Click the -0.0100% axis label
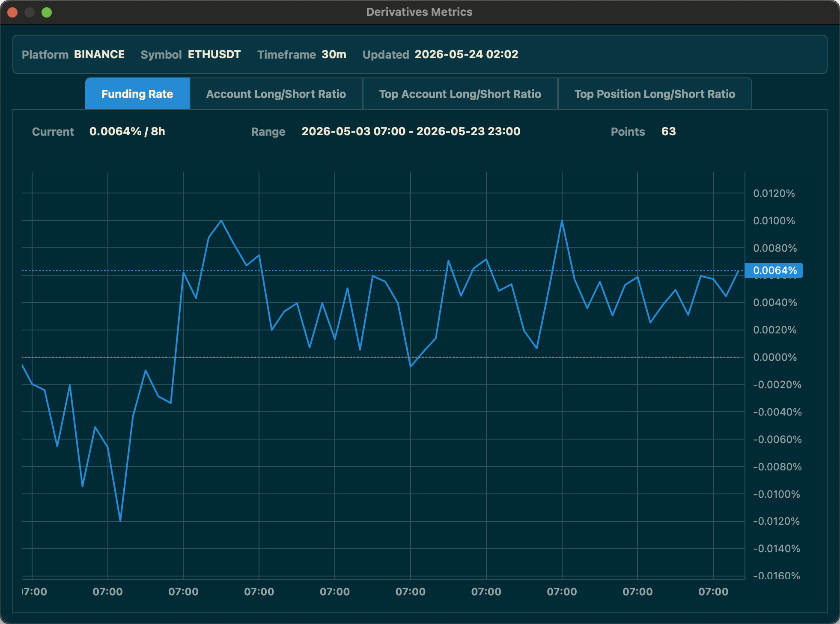This screenshot has width=840, height=624. (777, 494)
